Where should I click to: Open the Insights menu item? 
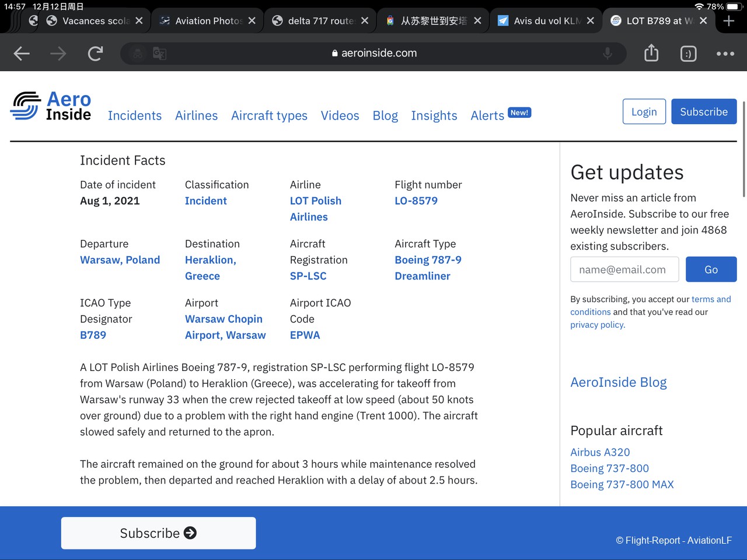pyautogui.click(x=434, y=116)
